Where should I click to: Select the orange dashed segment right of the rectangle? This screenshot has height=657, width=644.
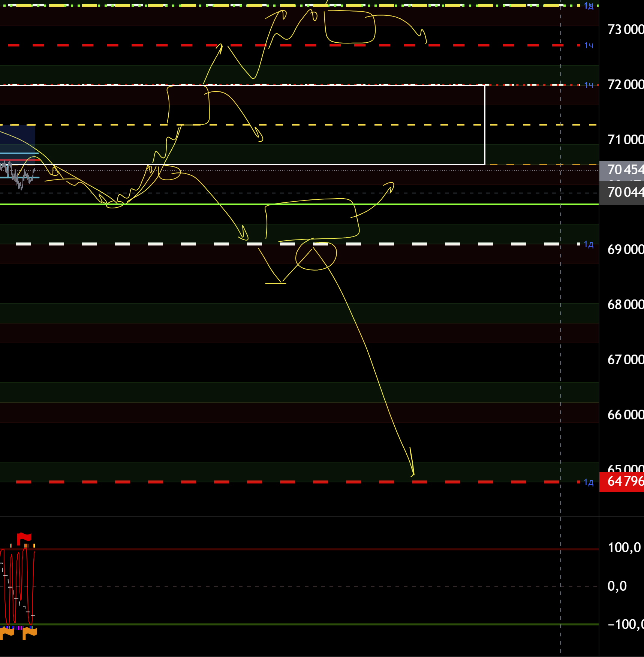[x=544, y=165]
